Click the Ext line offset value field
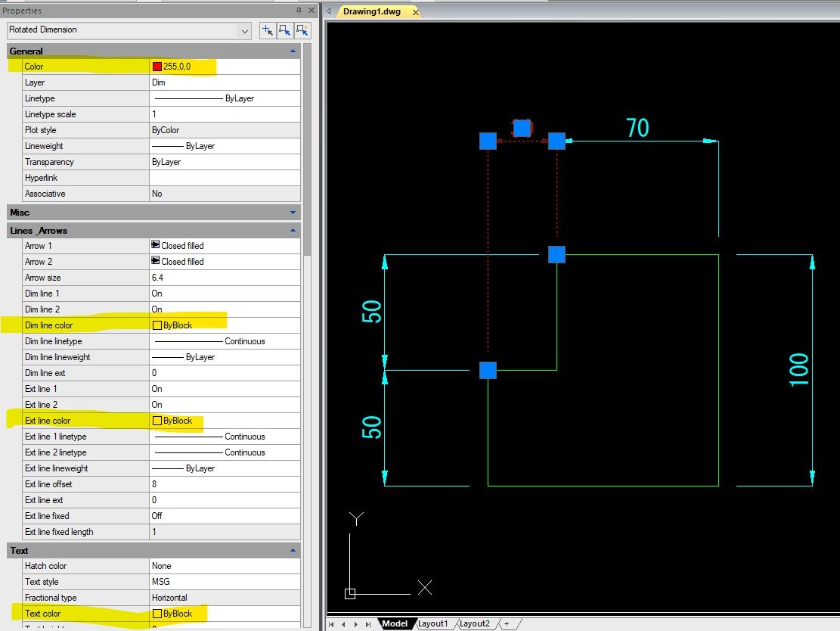Viewport: 840px width, 631px height. (x=225, y=484)
